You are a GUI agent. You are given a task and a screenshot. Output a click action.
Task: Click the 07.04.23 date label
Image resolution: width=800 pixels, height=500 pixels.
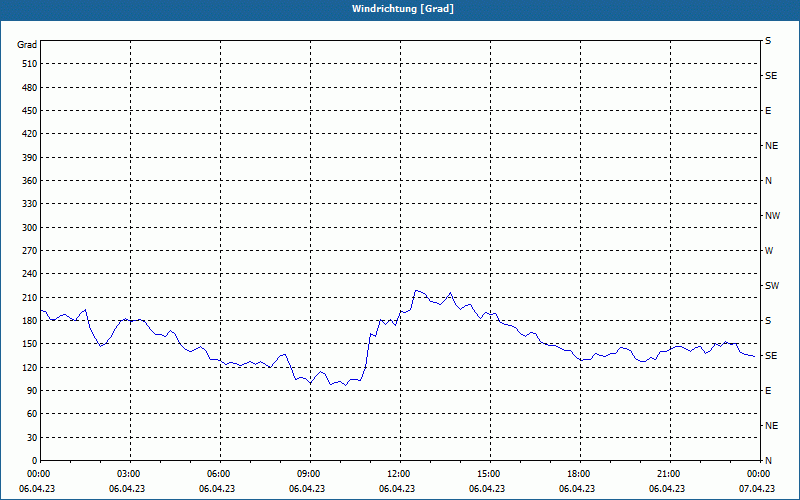[757, 489]
